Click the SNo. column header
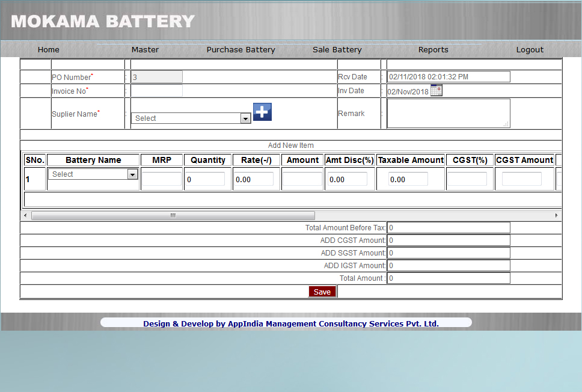Viewport: 582px width, 392px height. click(35, 160)
